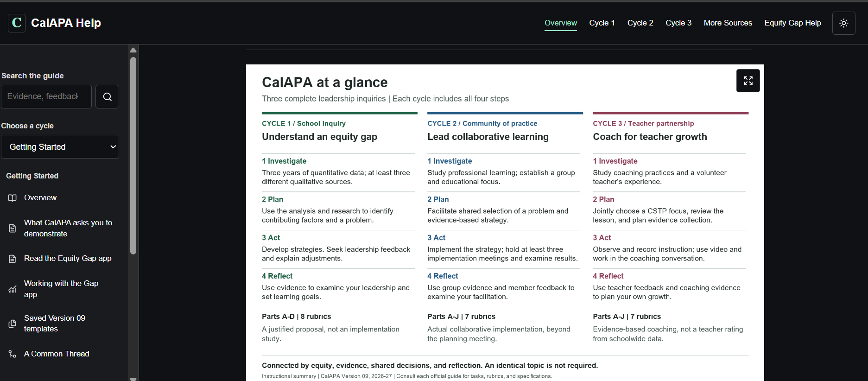Image resolution: width=868 pixels, height=381 pixels.
Task: Click 3 Act under Cycle 1 column
Action: (271, 237)
